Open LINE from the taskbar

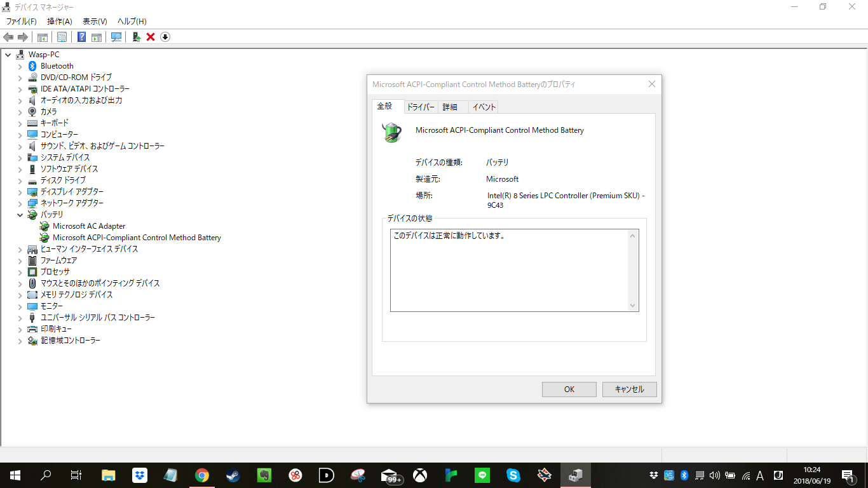click(482, 475)
